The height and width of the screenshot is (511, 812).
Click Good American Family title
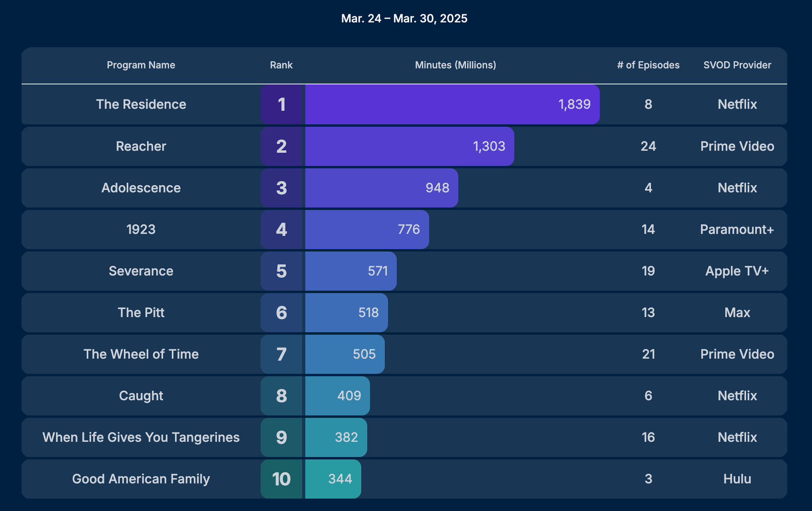(x=141, y=479)
